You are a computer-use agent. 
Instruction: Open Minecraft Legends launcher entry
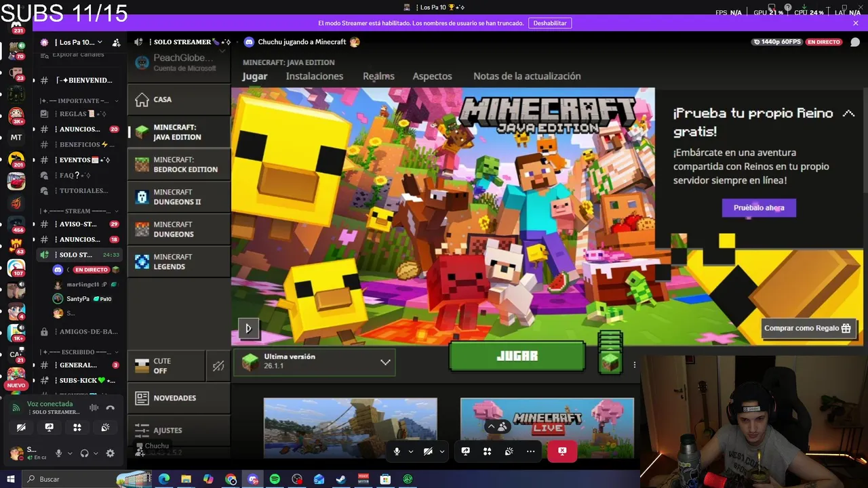179,262
